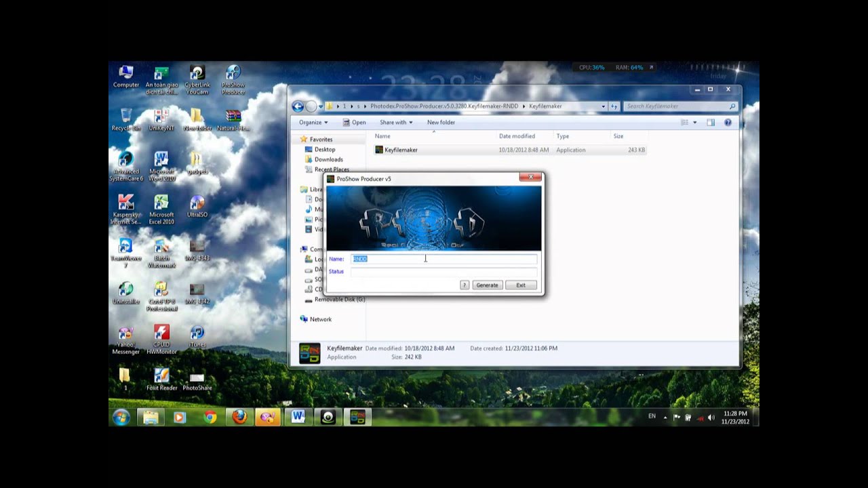Click the Explorer refresh button
Viewport: 868px width, 488px height.
point(614,106)
